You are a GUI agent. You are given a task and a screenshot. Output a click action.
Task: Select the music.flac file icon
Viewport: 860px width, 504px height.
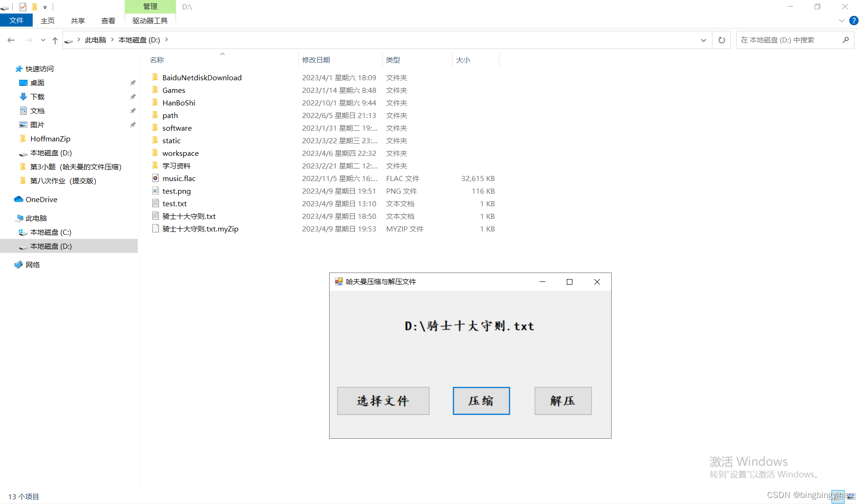tap(155, 178)
